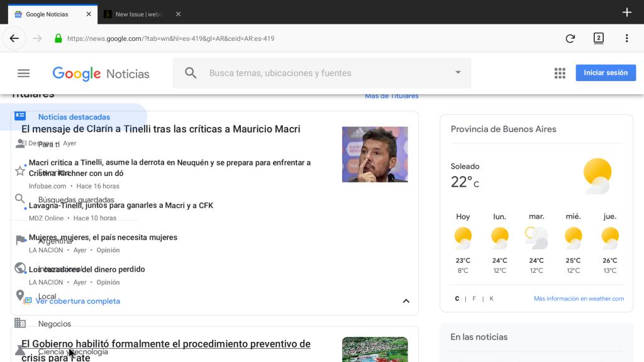Viewport: 644px width, 362px height.
Task: Select the Noticias destacadas icon
Action: (20, 116)
